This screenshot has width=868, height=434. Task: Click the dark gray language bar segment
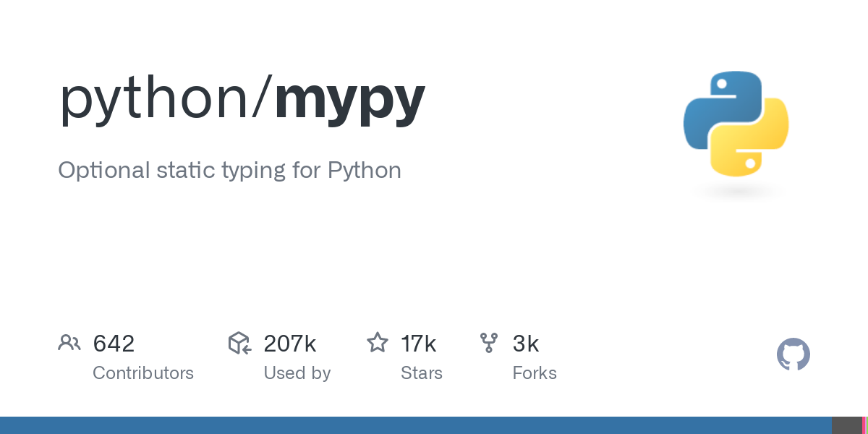click(846, 425)
